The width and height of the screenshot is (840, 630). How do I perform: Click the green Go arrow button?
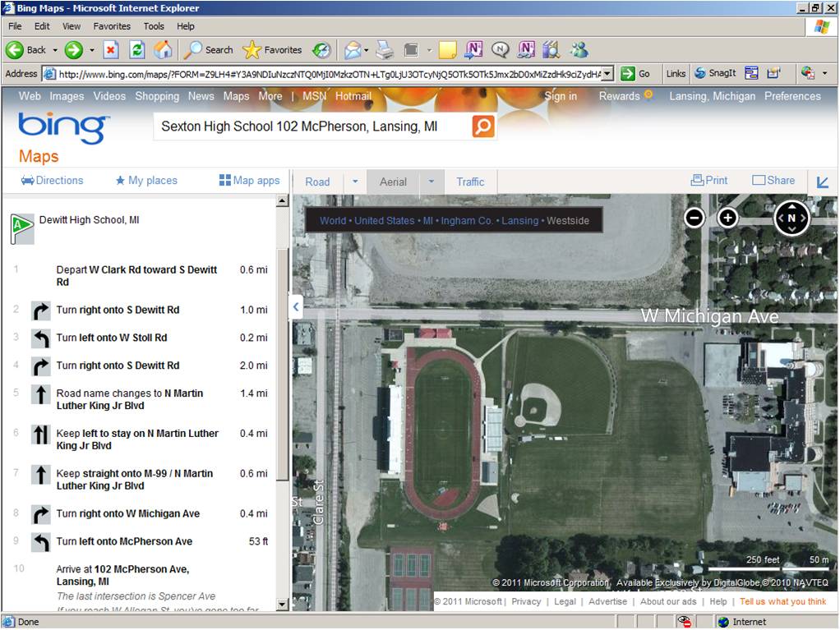pos(627,73)
